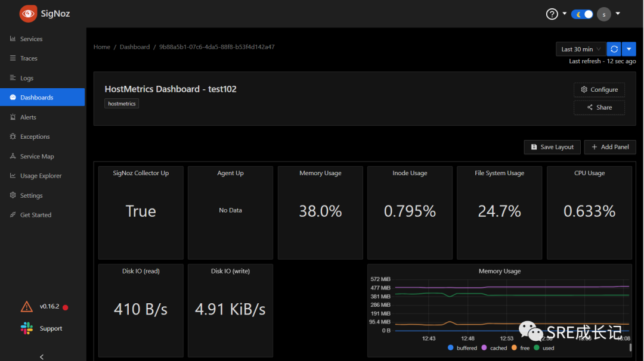Open Traces in the sidebar
644x361 pixels.
[42, 58]
